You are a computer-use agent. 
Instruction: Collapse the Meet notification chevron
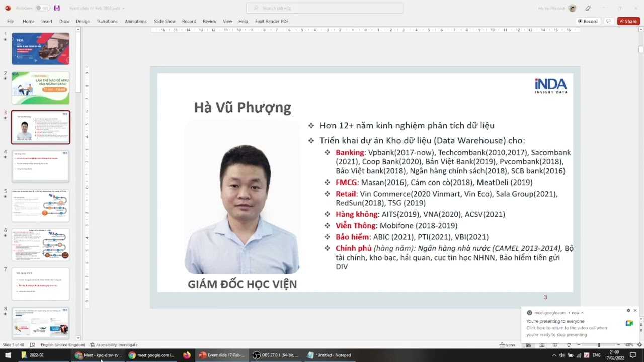(582, 313)
